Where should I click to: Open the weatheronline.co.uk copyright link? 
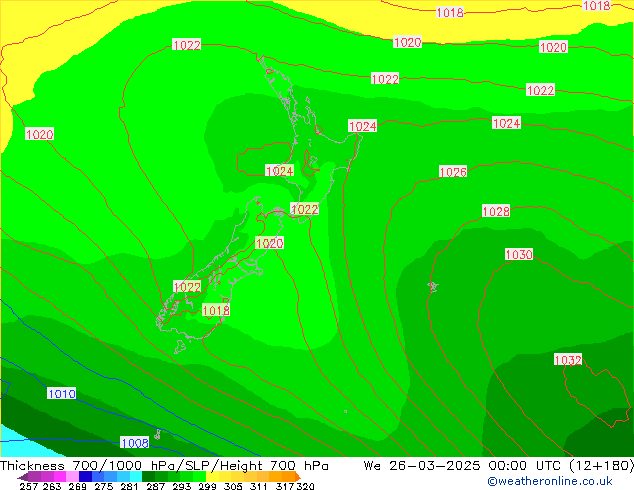[550, 481]
